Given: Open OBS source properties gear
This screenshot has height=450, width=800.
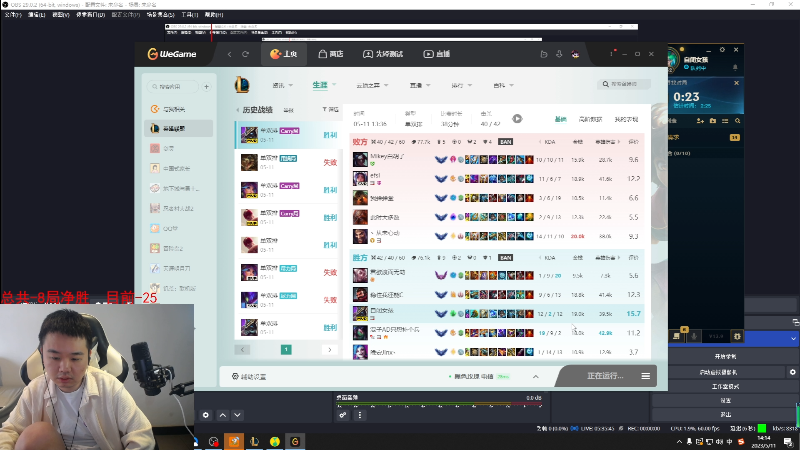Looking at the screenshot, I should [x=206, y=415].
